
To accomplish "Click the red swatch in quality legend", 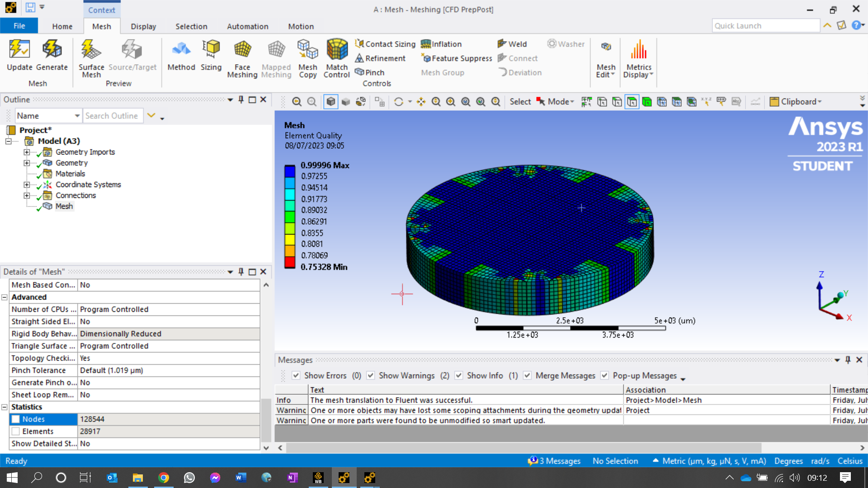I will pyautogui.click(x=289, y=262).
